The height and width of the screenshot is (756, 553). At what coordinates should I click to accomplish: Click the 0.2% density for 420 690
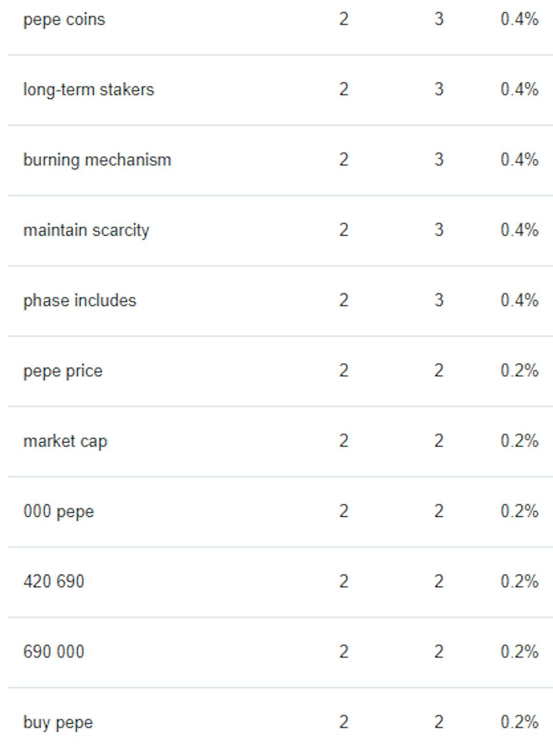click(519, 581)
